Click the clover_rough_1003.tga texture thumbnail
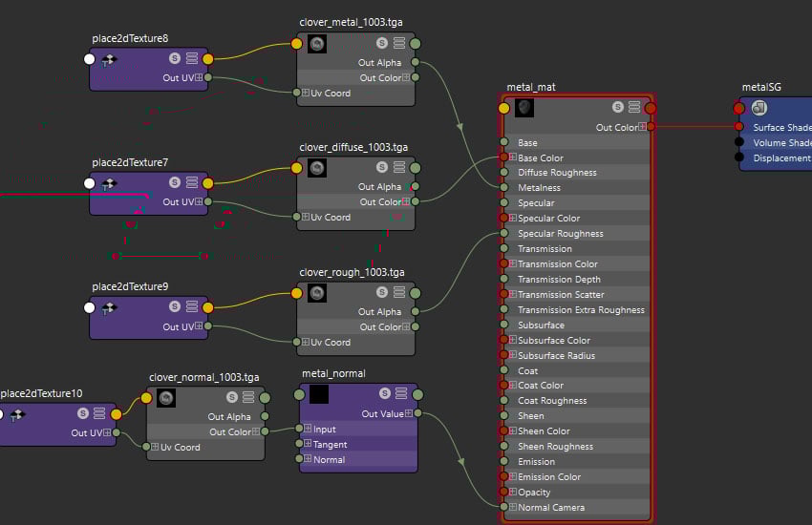 (317, 293)
